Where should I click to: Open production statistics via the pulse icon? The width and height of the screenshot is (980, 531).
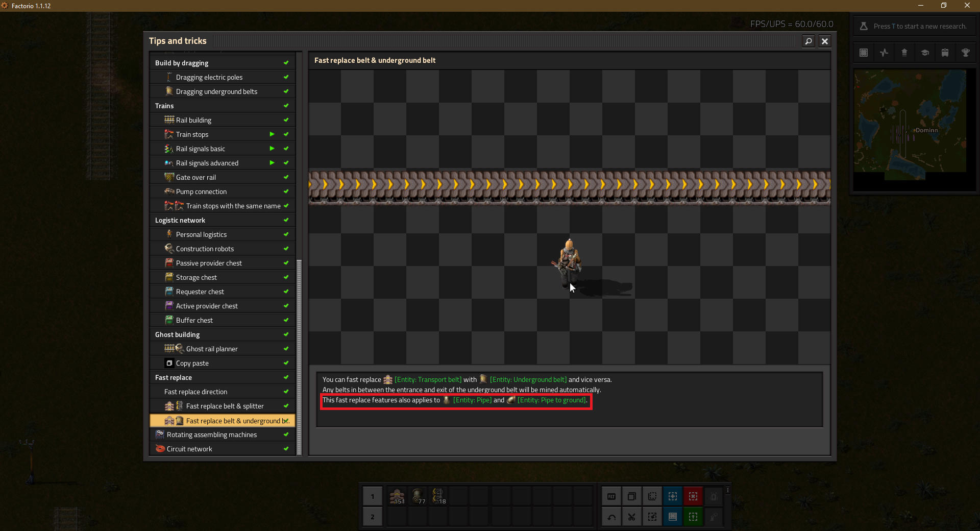[x=884, y=53]
